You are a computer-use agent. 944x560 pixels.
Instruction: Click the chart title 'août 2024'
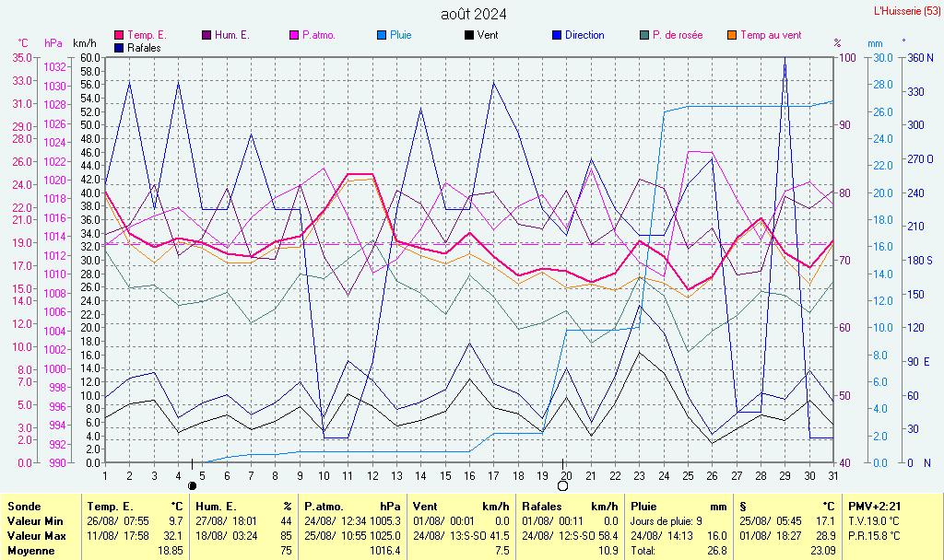click(474, 15)
